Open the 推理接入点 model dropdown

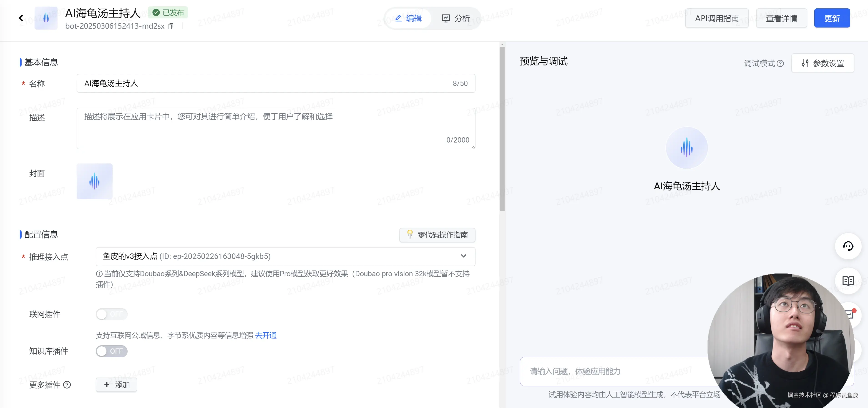464,256
